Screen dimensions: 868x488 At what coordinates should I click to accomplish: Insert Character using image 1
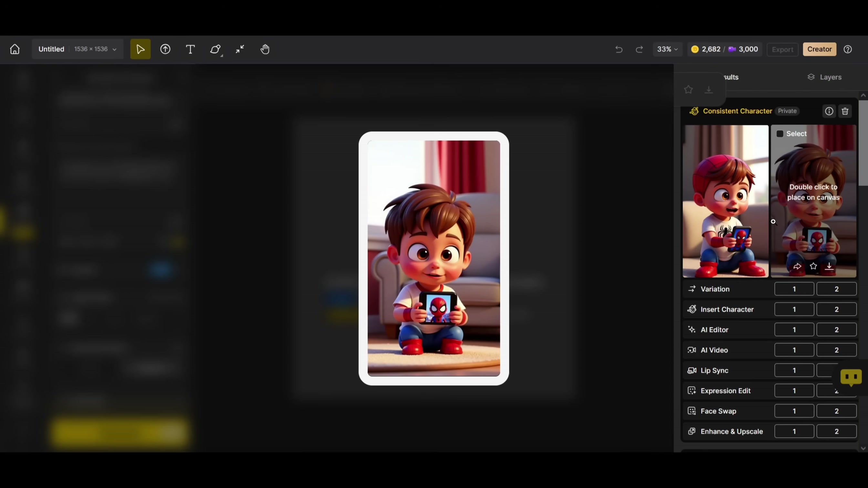click(x=794, y=309)
